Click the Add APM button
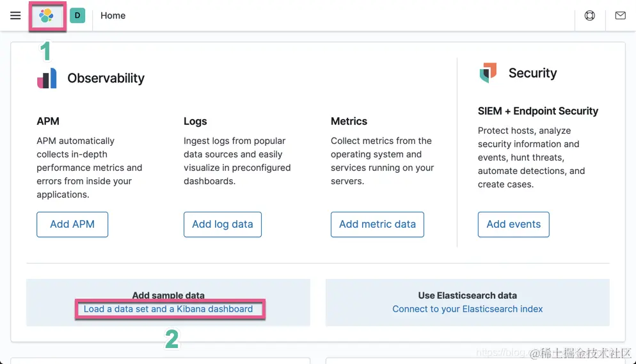The height and width of the screenshot is (364, 636). 72,225
